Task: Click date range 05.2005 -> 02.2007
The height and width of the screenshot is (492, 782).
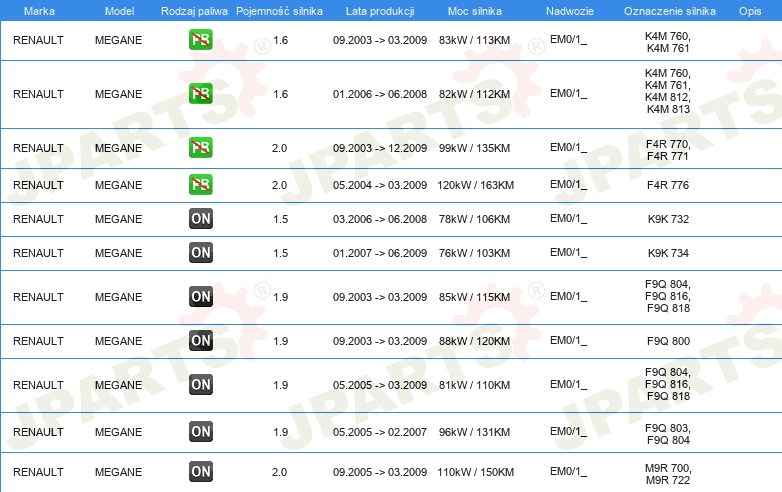Action: tap(380, 432)
